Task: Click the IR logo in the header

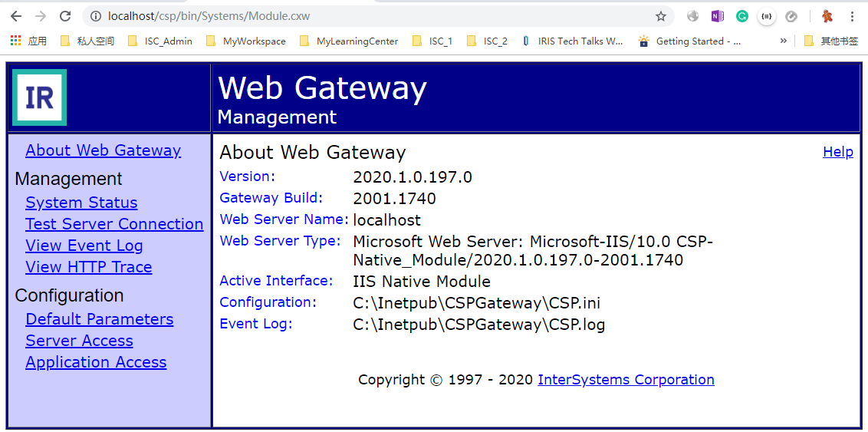Action: 39,97
